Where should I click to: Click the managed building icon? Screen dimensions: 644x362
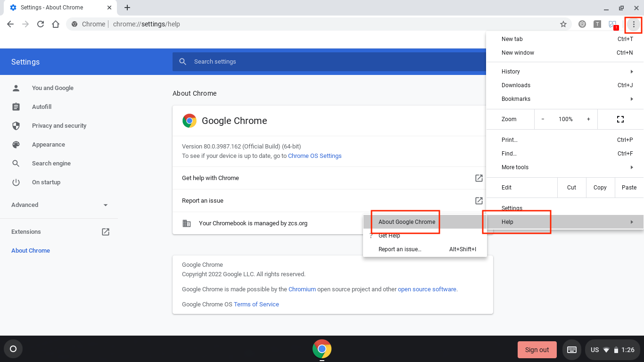pyautogui.click(x=187, y=223)
